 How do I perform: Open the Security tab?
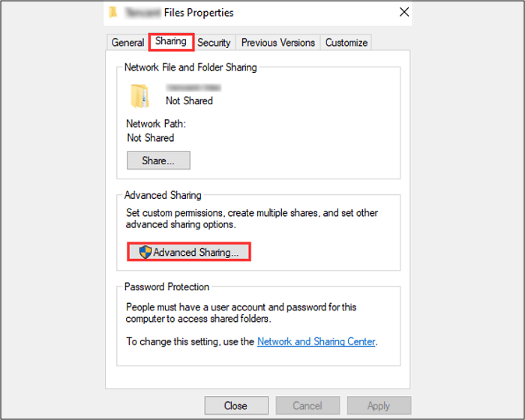[214, 43]
